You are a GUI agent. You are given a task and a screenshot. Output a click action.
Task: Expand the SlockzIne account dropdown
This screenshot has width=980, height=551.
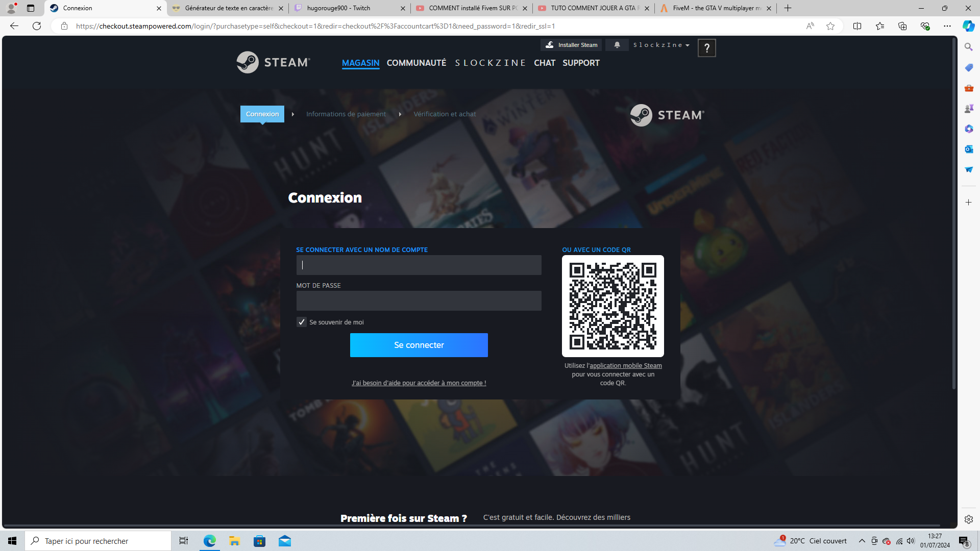point(661,45)
